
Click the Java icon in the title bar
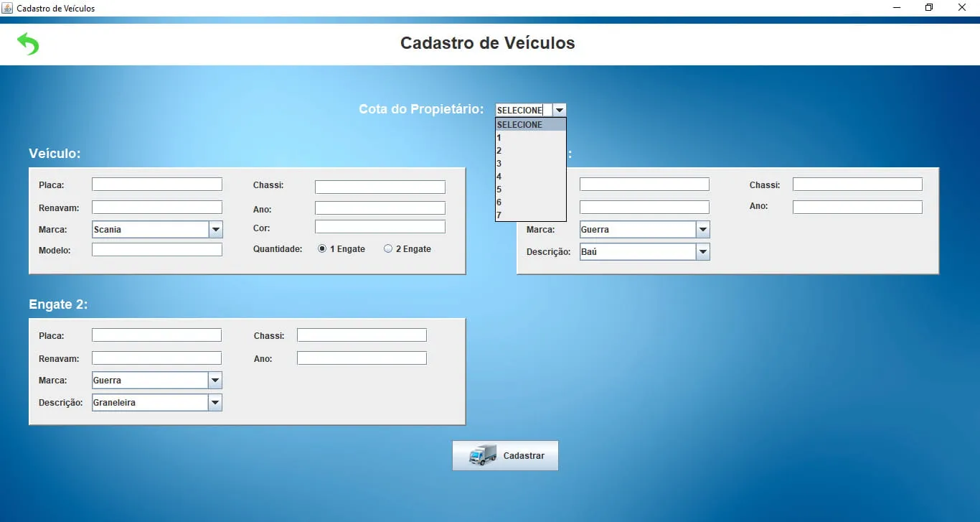7,8
